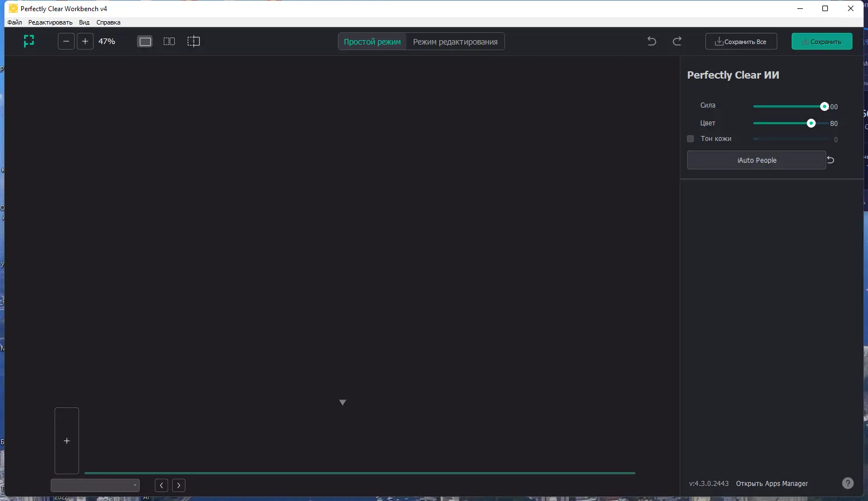Click the green Сохранить button
This screenshot has width=868, height=501.
pyautogui.click(x=822, y=42)
